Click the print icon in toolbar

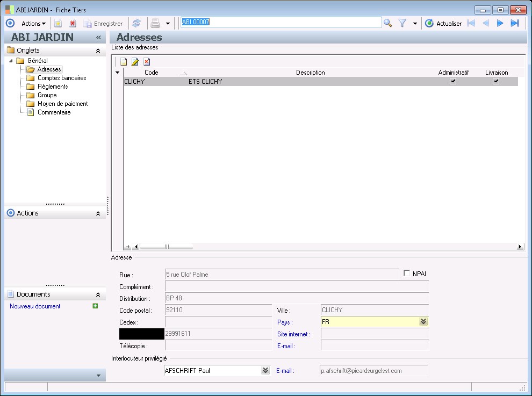(x=155, y=23)
